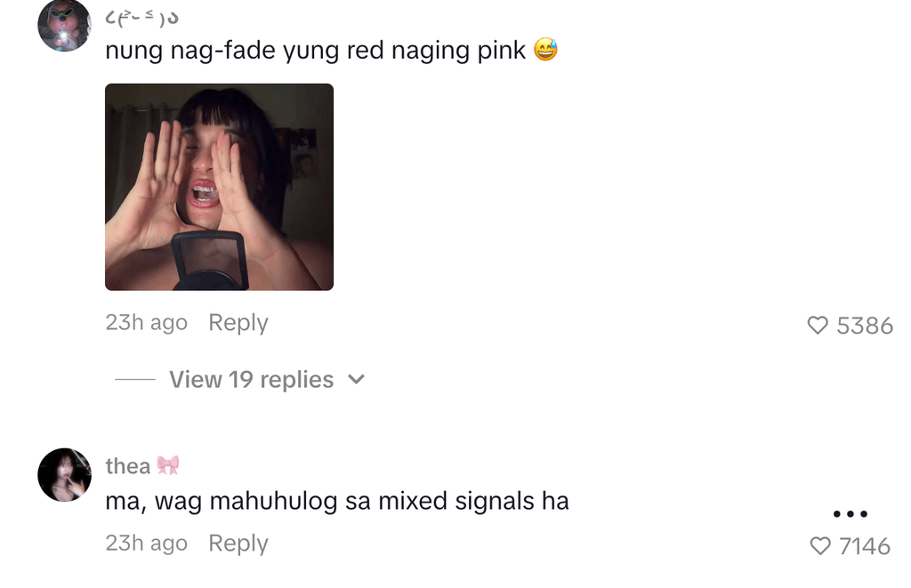Open the shouting-girl image attachment

tap(219, 187)
